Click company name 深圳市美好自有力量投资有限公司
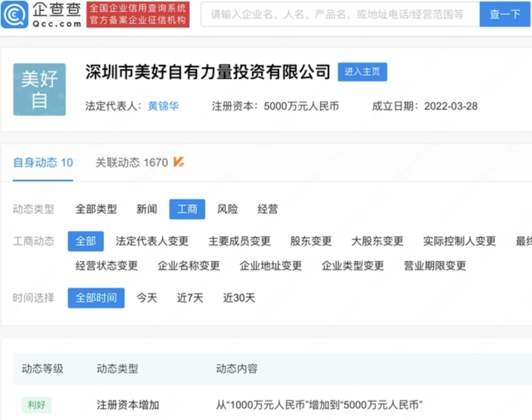The image size is (532, 420). [208, 71]
